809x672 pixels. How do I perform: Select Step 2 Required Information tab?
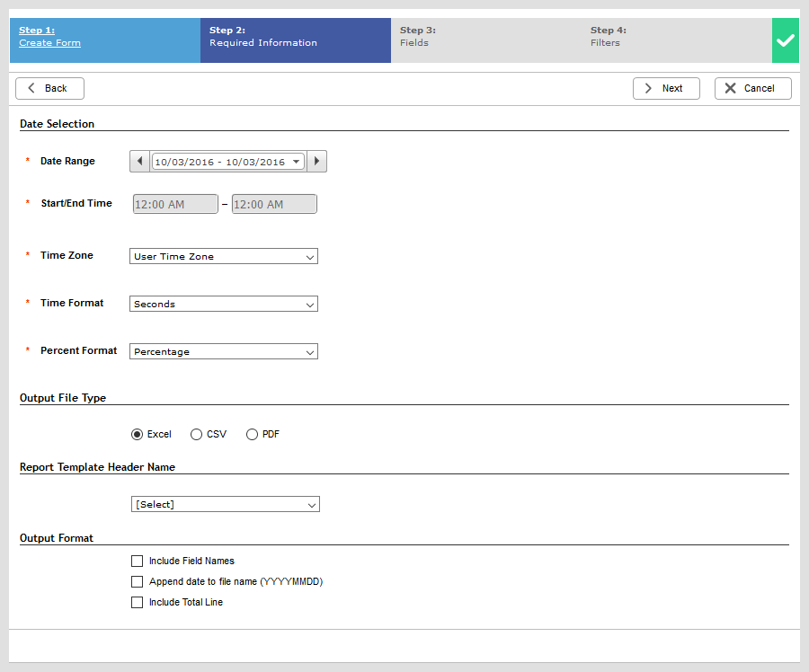296,40
